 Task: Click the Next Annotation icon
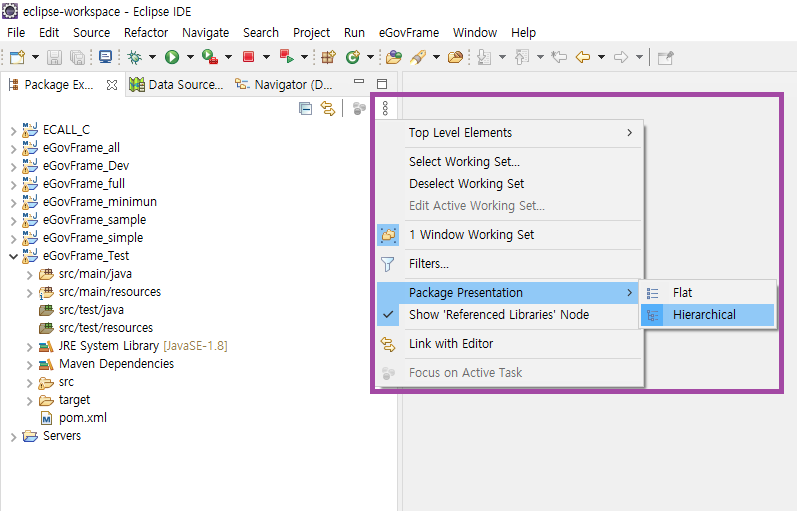coord(484,57)
